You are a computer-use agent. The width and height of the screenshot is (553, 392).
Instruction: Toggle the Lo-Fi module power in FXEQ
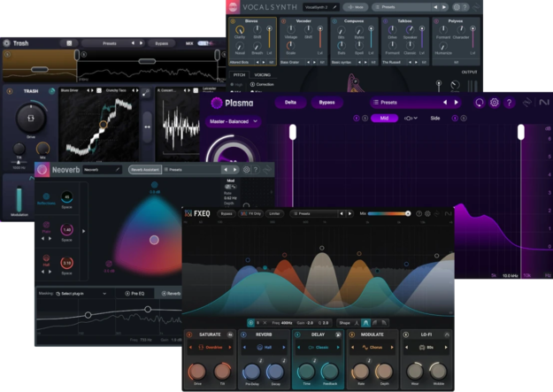pyautogui.click(x=405, y=334)
